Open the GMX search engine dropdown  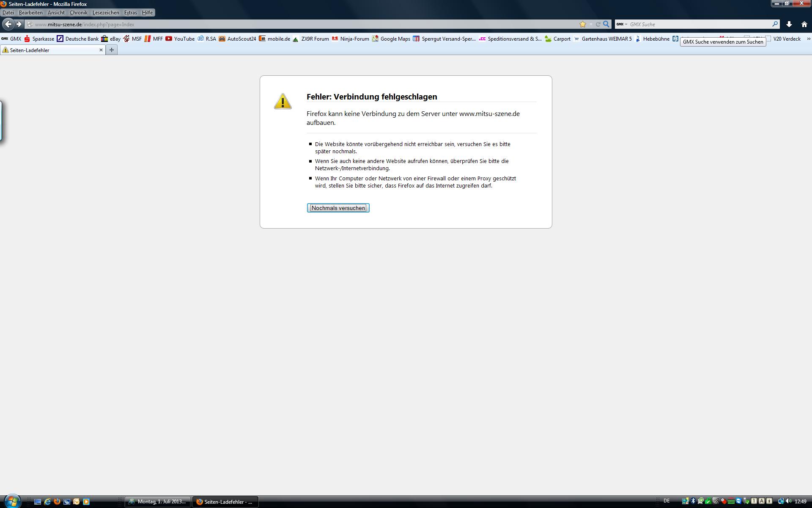pos(622,24)
